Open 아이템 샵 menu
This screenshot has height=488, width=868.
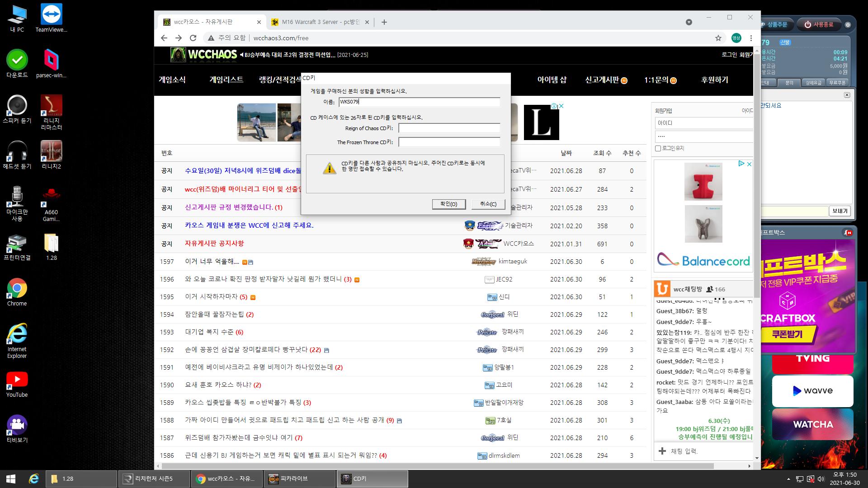552,80
